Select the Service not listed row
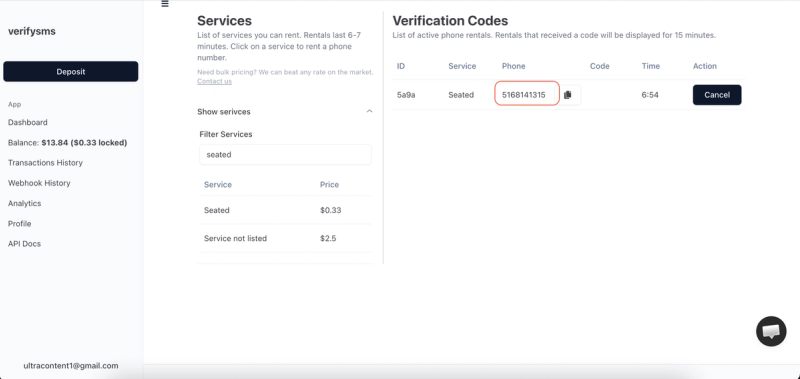 pos(285,238)
